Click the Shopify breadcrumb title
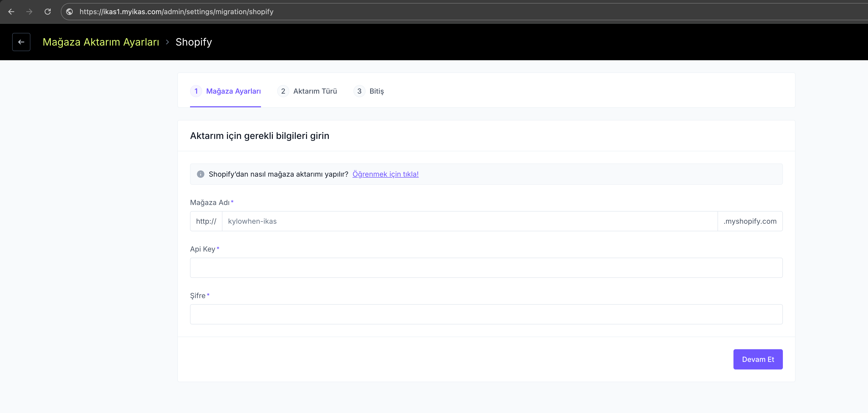Viewport: 868px width, 413px height. pos(194,42)
